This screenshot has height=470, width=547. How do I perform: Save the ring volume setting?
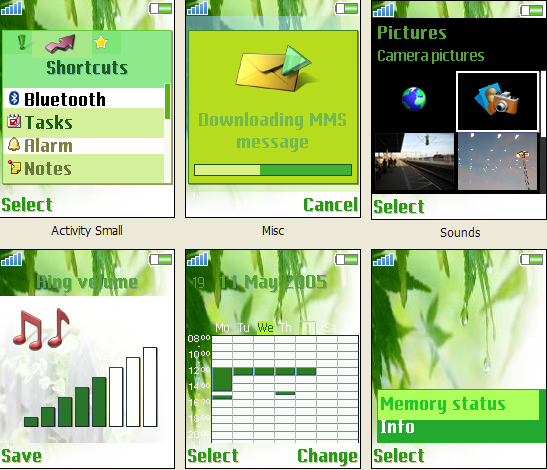pos(21,456)
